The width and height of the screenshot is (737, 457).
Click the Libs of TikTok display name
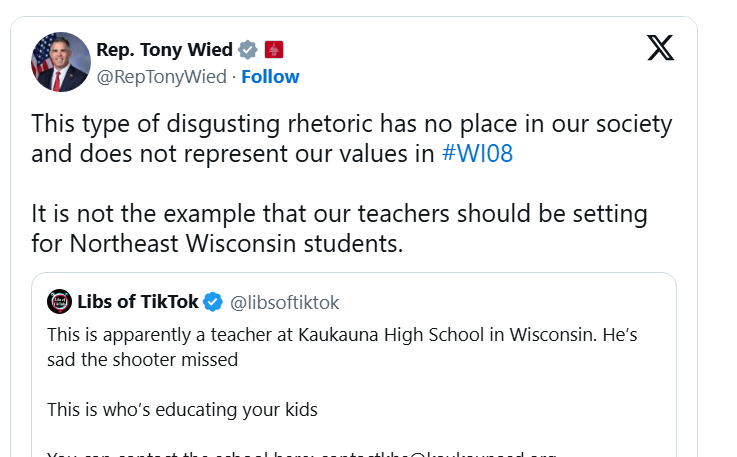(137, 301)
